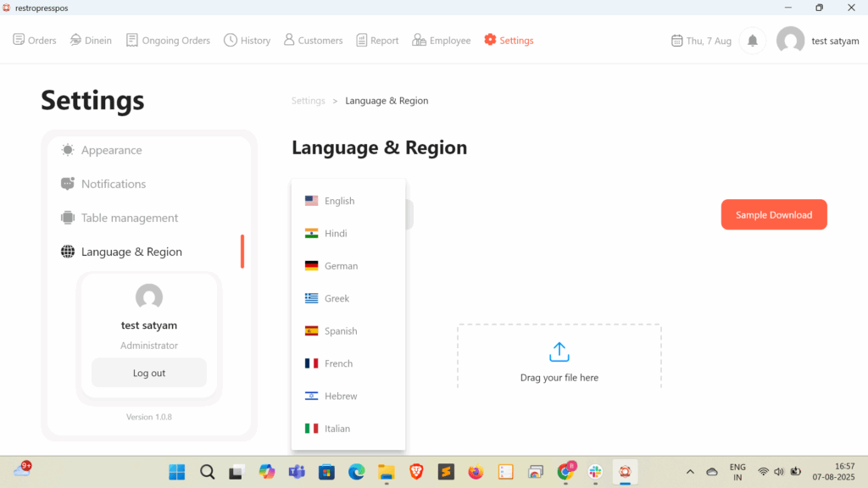Choose Italian from the list
This screenshot has width=868, height=488.
coord(337,429)
